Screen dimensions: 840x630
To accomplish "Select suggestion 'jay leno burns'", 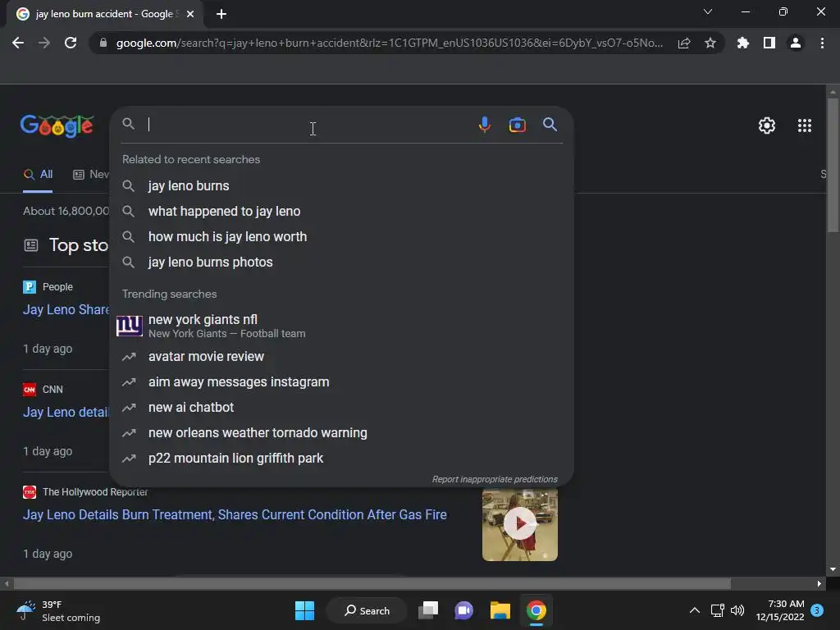I will click(342, 186).
